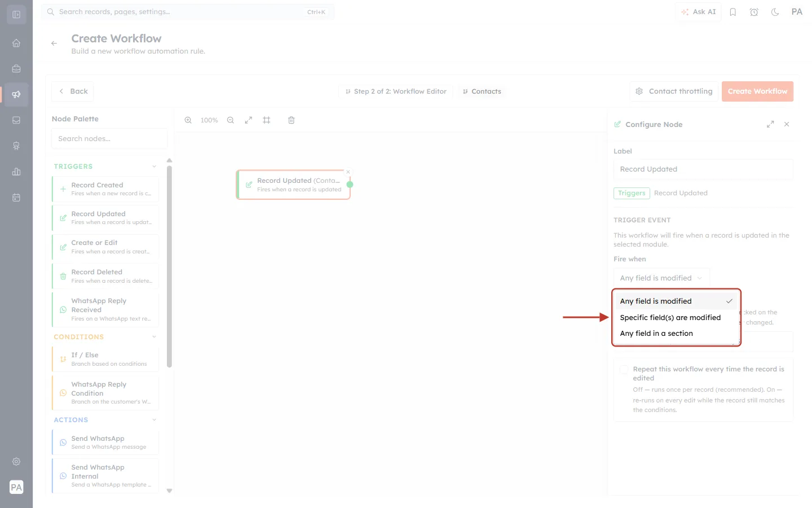812x508 pixels.
Task: Open the inbox icon in sidebar
Action: point(16,120)
